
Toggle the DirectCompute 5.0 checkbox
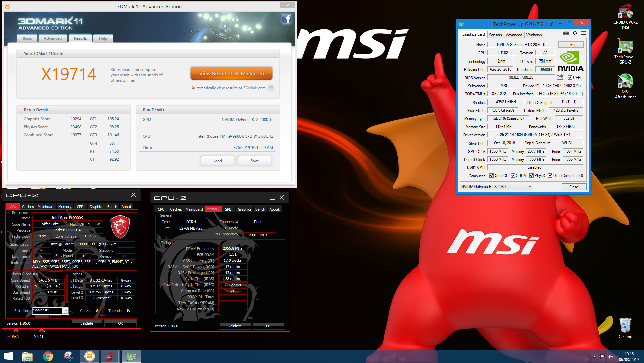pyautogui.click(x=550, y=176)
